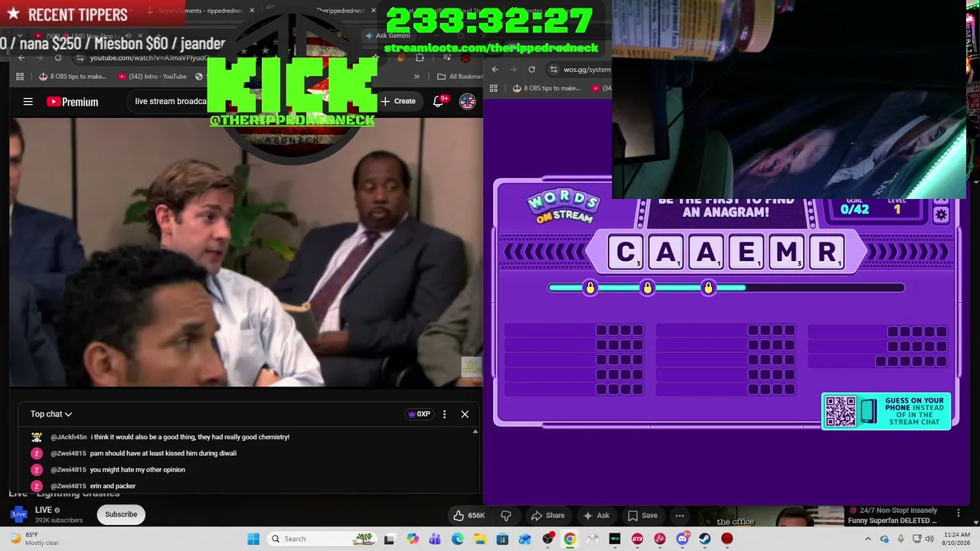Click the Share button under video

547,515
